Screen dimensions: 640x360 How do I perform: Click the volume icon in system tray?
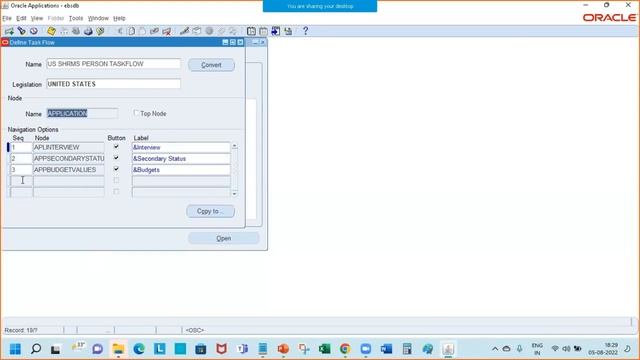566,349
